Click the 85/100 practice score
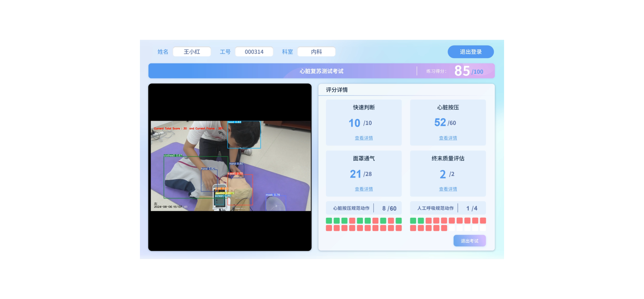Screen dimensions: 644x299 (468, 71)
